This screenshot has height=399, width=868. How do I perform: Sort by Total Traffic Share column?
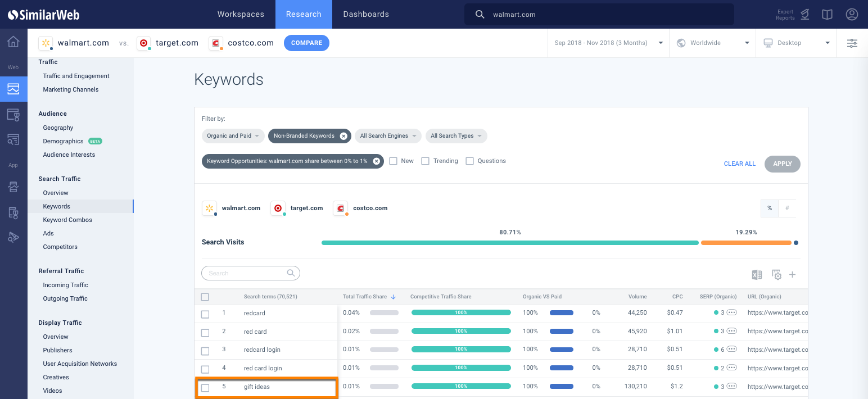point(369,297)
